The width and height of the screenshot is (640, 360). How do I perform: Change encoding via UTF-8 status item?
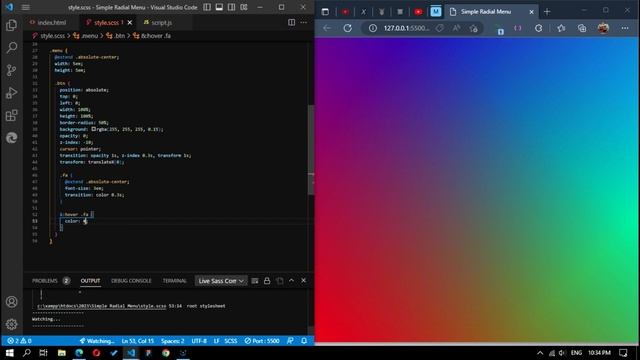(199, 340)
